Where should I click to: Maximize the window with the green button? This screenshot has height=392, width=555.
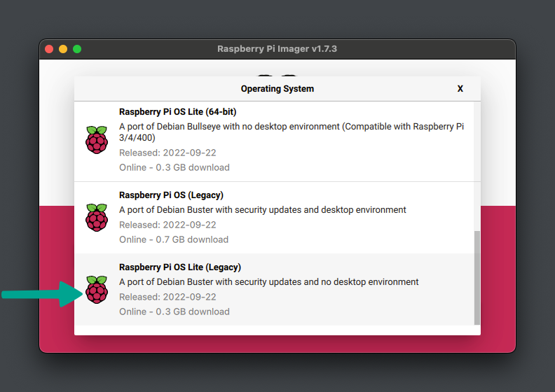(77, 49)
